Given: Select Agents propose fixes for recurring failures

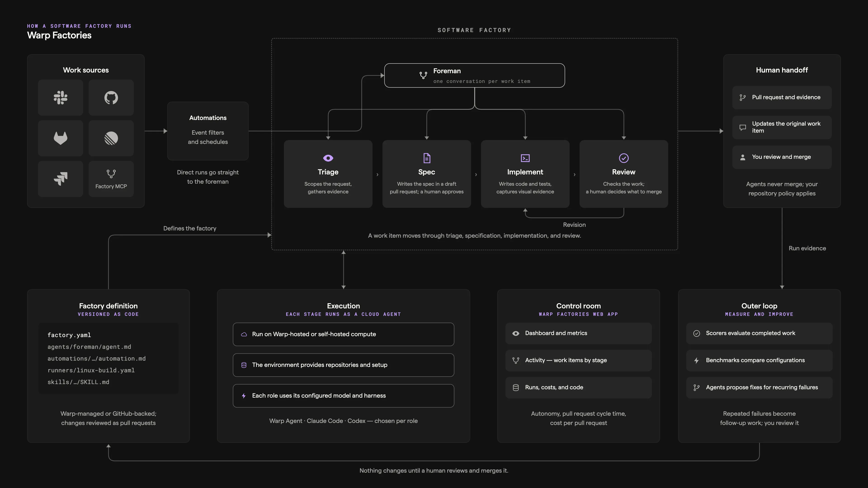Looking at the screenshot, I should pyautogui.click(x=759, y=388).
